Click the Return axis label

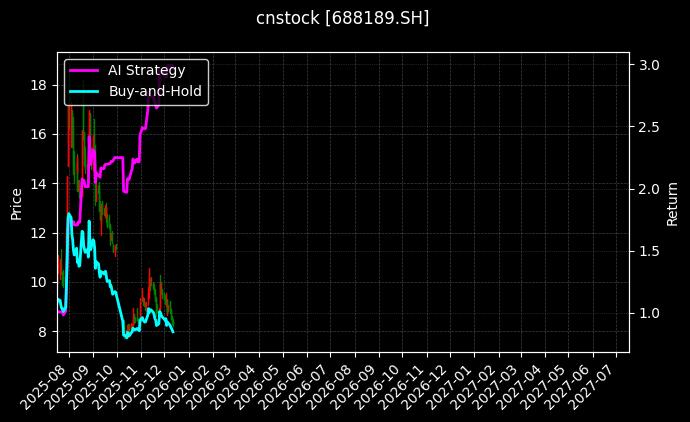[672, 204]
